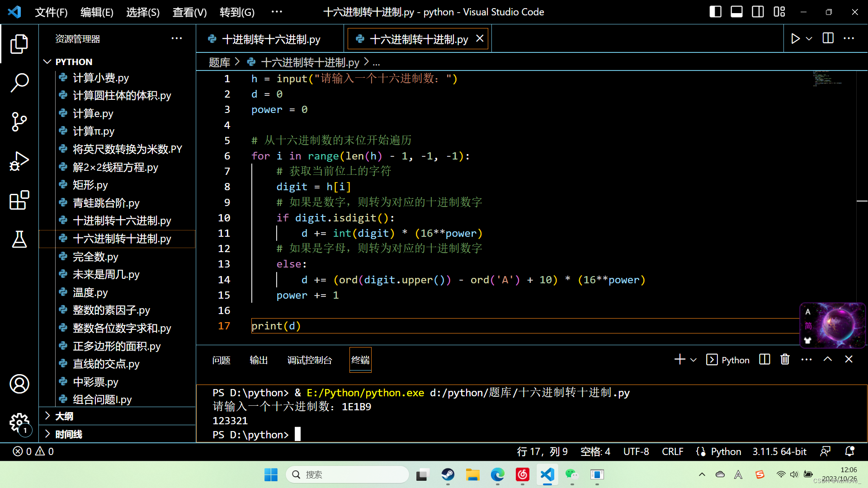Viewport: 868px width, 488px height.
Task: Open Microsoft Edge from the taskbar
Action: coord(497,474)
